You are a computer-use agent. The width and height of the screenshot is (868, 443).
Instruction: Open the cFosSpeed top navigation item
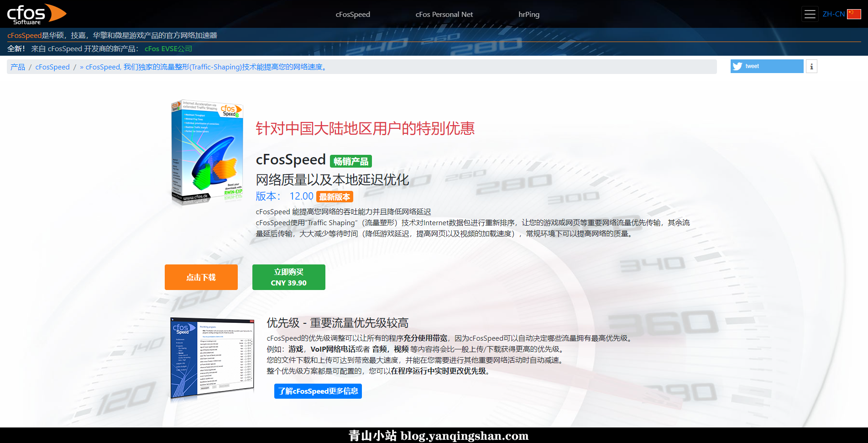[353, 14]
